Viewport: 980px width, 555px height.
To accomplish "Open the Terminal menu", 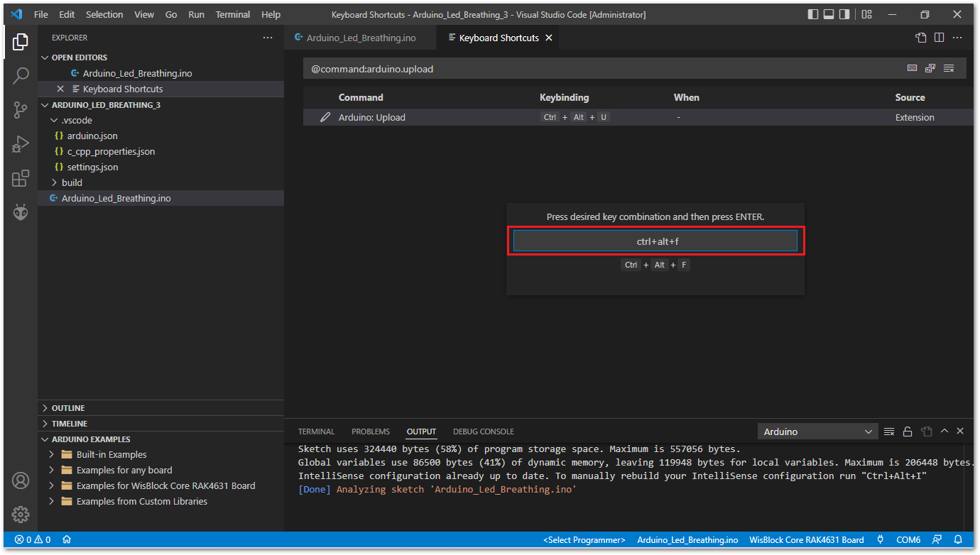I will coord(233,14).
